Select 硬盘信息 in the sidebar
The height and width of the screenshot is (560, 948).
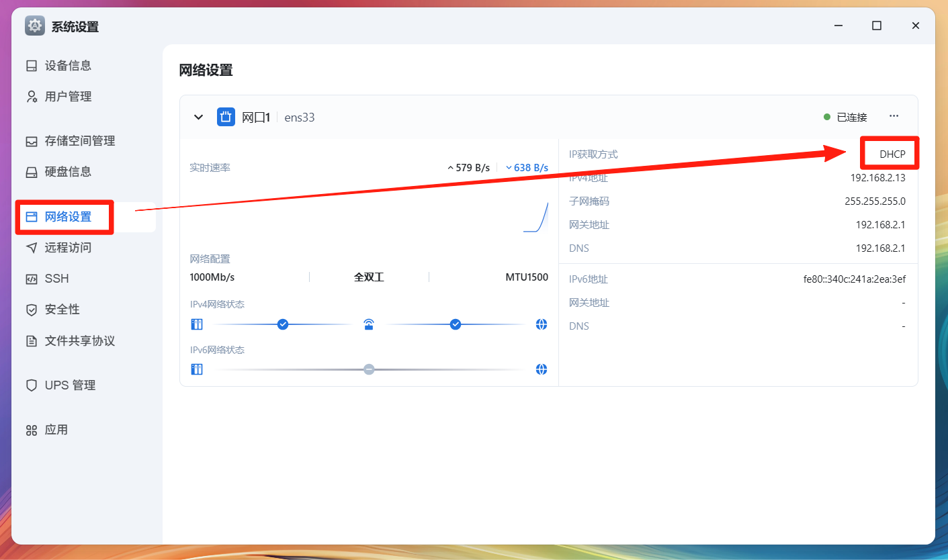(67, 172)
